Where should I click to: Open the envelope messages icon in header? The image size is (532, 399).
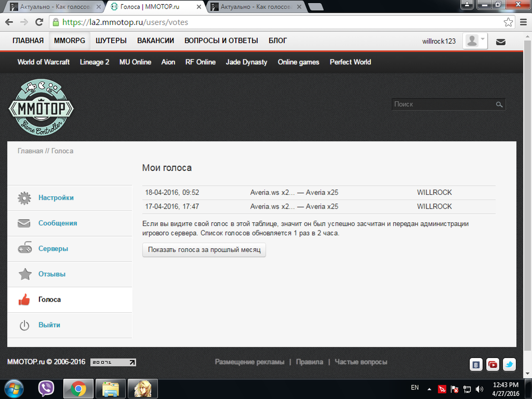(501, 41)
